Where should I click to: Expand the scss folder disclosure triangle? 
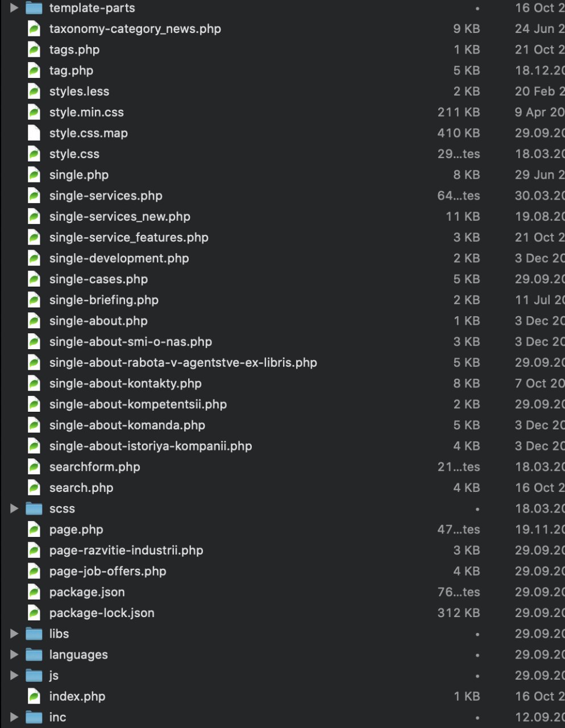point(14,508)
